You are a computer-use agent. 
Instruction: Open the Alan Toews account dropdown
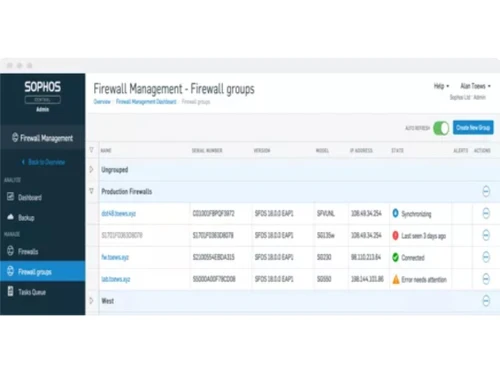tap(475, 86)
